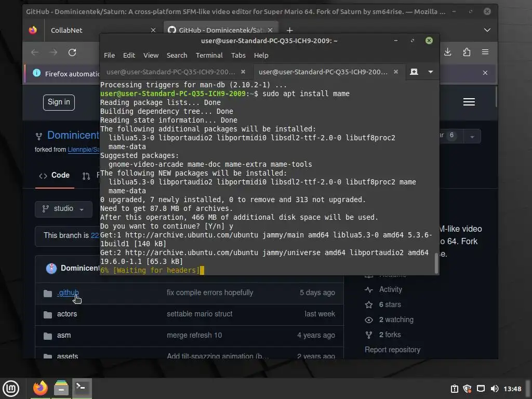Click the notification bar info icon
532x399 pixels.
[x=37, y=73]
